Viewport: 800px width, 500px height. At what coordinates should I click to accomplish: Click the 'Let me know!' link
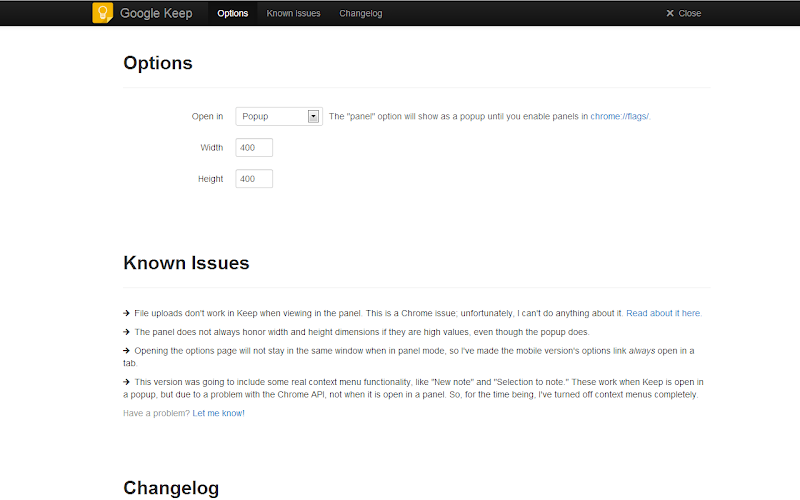(218, 413)
